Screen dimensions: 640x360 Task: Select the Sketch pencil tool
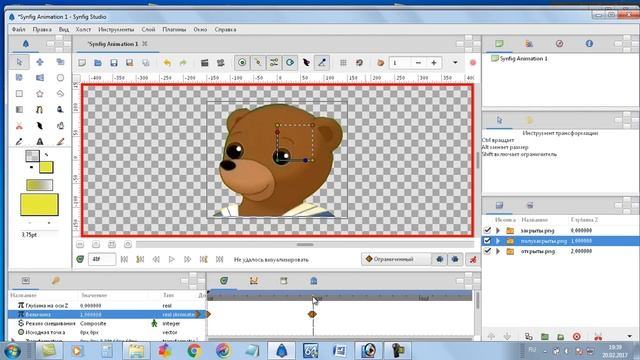(60, 142)
